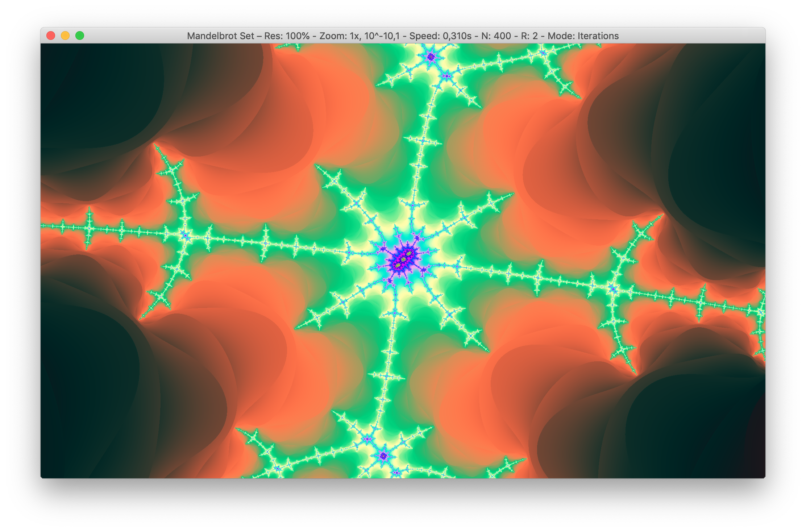
Task: Click the junction node on the right horizontal branch
Action: [613, 289]
